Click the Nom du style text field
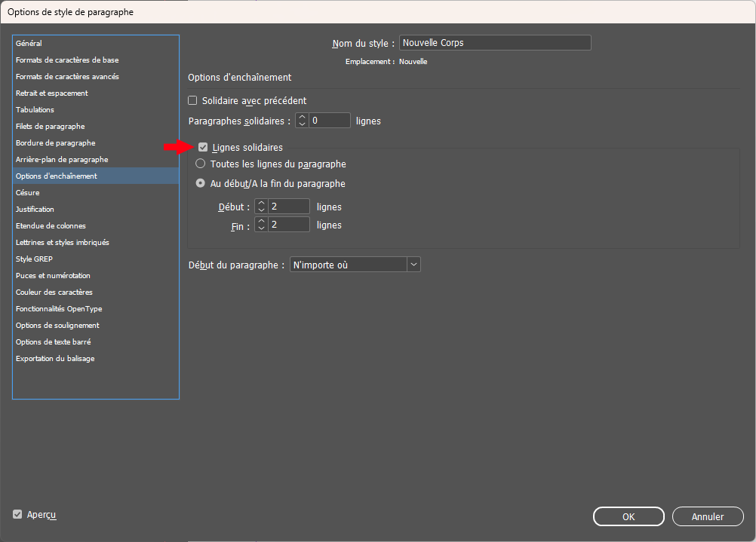This screenshot has height=542, width=756. pos(494,43)
